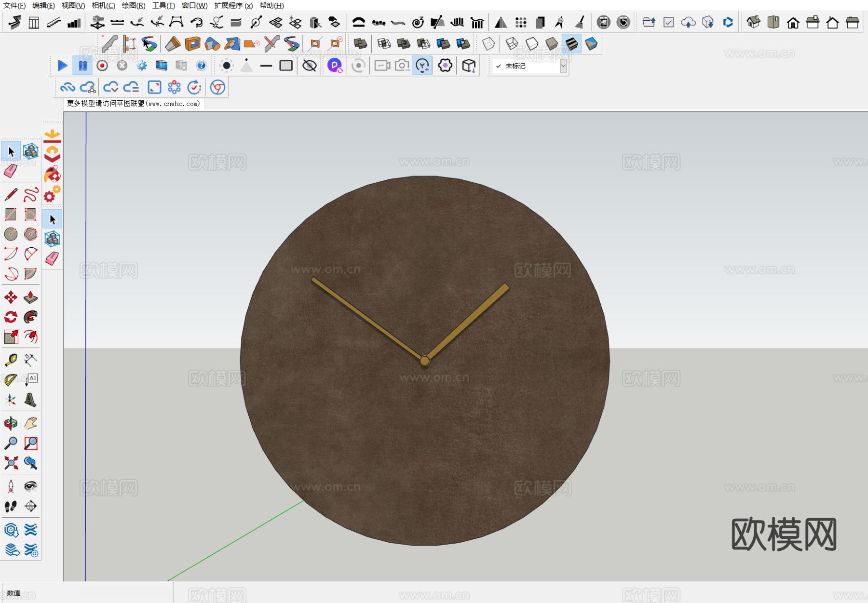Open the 文件 menu
Viewport: 868px width, 603px height.
[14, 6]
